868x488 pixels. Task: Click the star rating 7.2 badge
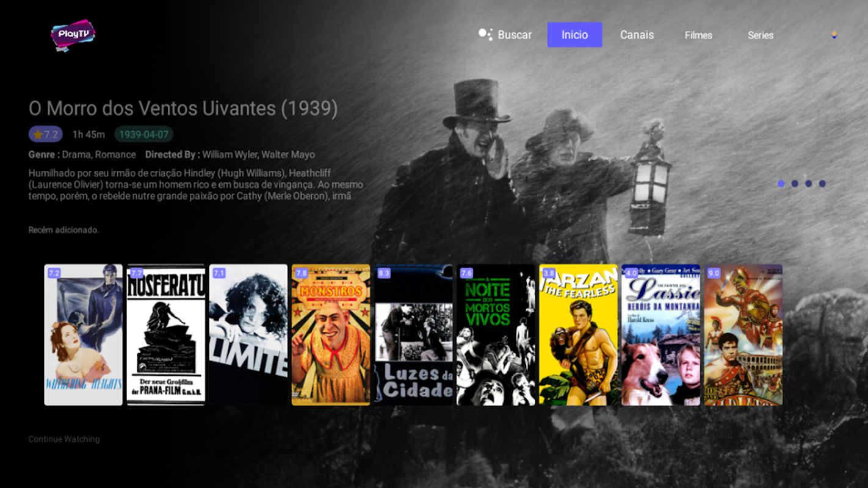(x=46, y=134)
